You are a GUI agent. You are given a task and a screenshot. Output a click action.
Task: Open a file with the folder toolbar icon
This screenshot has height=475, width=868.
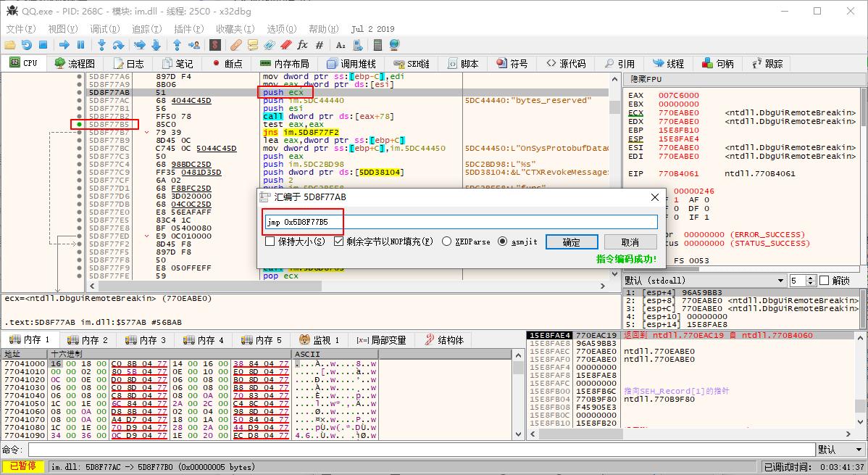pyautogui.click(x=9, y=44)
